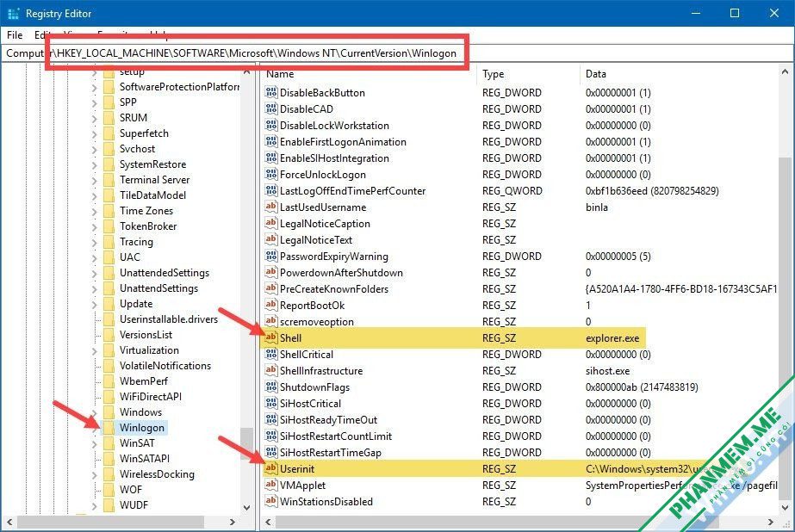Expand the SystemRestore key node
Viewport: 795px width, 532px height.
pos(94,164)
